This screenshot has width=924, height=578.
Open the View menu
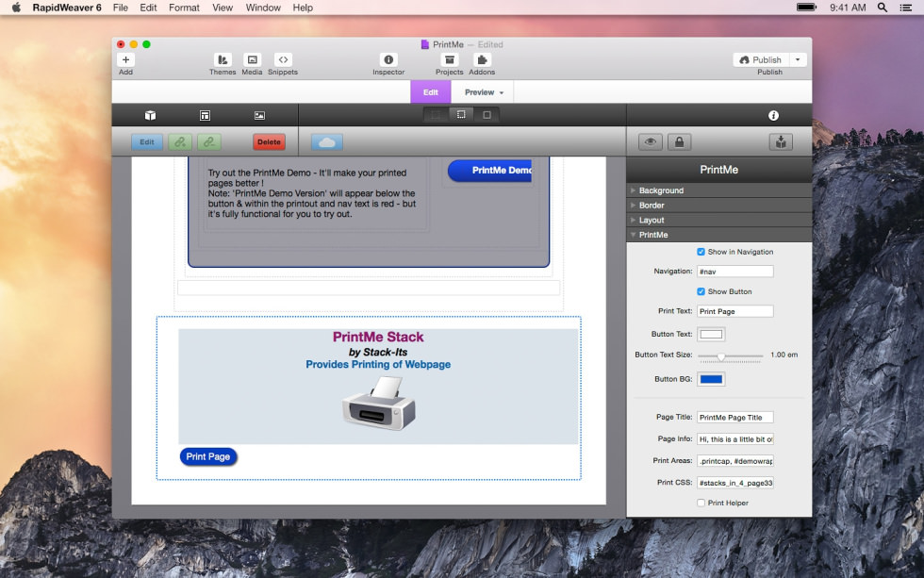pyautogui.click(x=223, y=8)
